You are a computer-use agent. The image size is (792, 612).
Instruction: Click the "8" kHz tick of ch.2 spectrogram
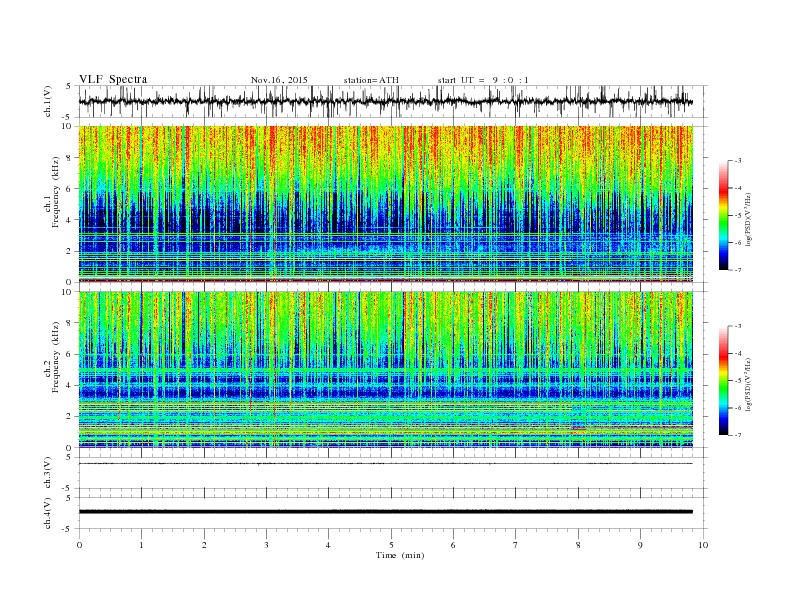pyautogui.click(x=70, y=323)
